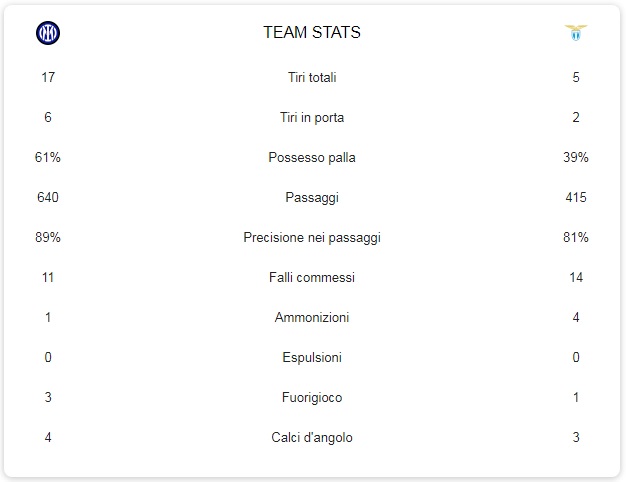Click Precisione nei passaggi label
This screenshot has height=482, width=626.
312,237
